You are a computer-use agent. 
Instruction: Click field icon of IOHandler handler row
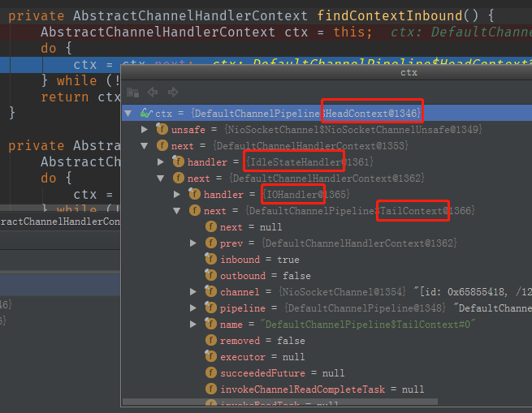pyautogui.click(x=194, y=194)
